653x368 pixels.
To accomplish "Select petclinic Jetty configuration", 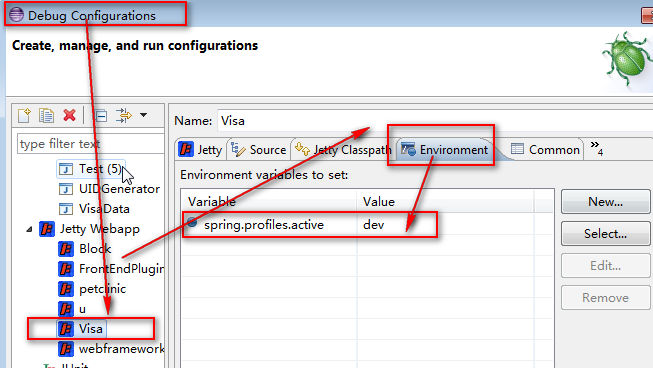I will point(102,289).
